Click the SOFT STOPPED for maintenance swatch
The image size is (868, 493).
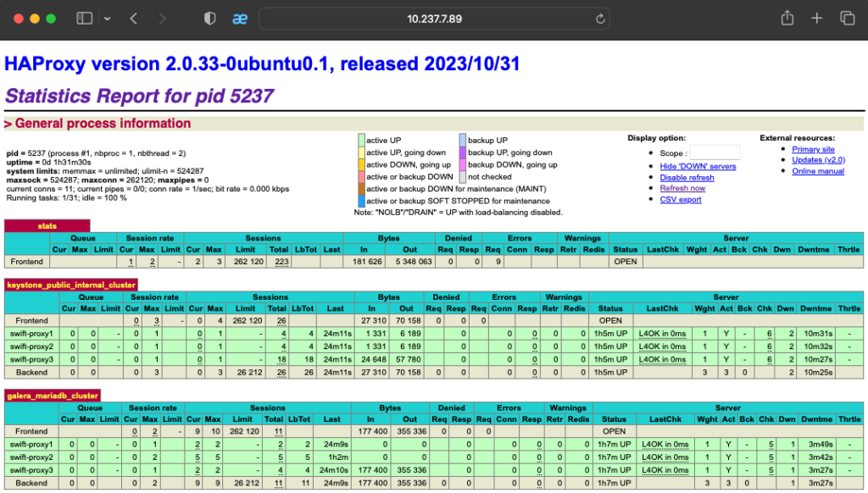[361, 202]
